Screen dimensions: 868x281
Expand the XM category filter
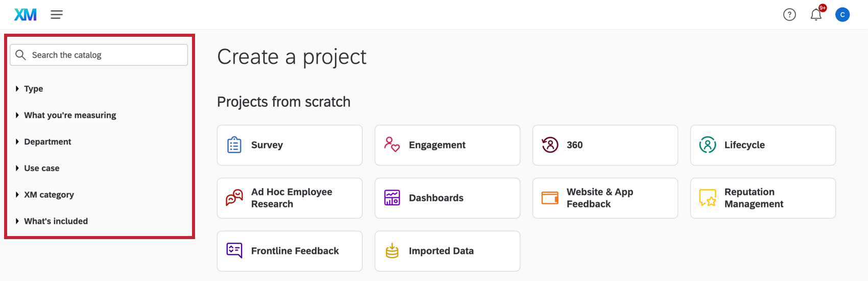[49, 195]
